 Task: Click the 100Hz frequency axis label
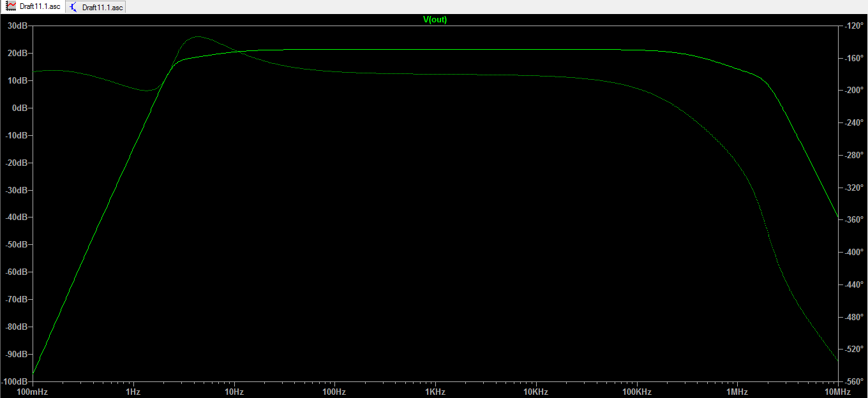tap(334, 391)
